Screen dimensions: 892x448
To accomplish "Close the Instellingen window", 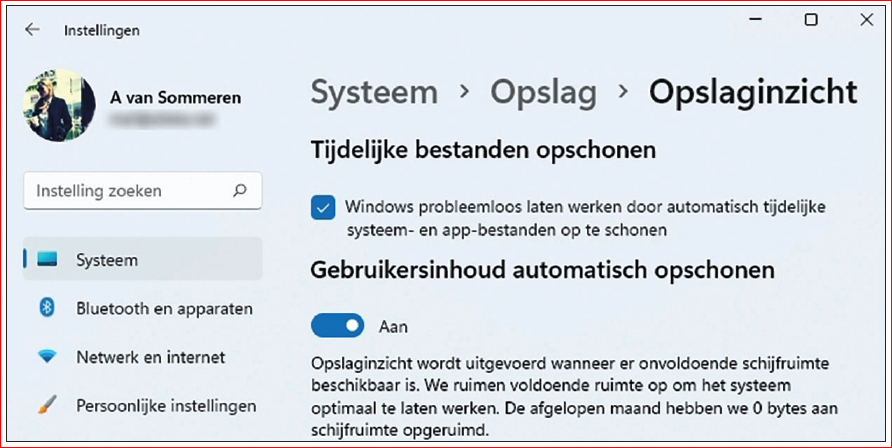I will pos(866,19).
